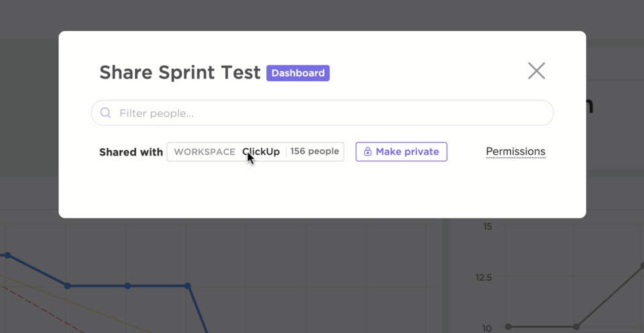Click the red dashed line on the chart
This screenshot has width=644, height=333.
pyautogui.click(x=40, y=308)
